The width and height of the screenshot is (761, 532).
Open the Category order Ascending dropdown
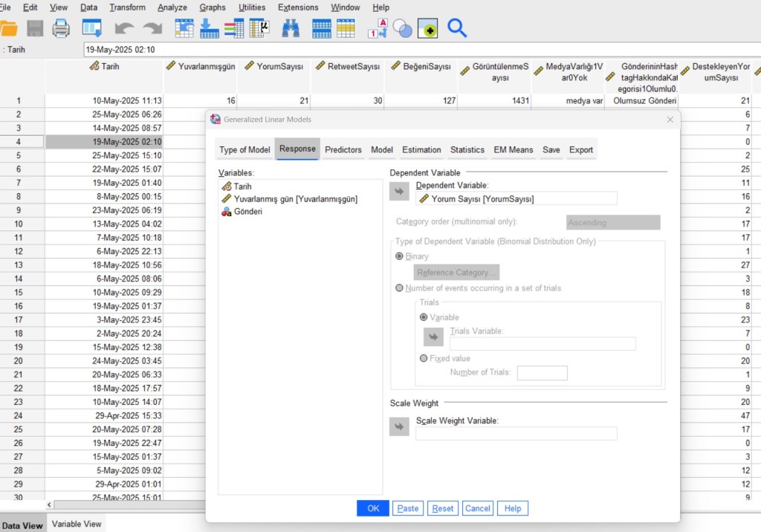[607, 222]
